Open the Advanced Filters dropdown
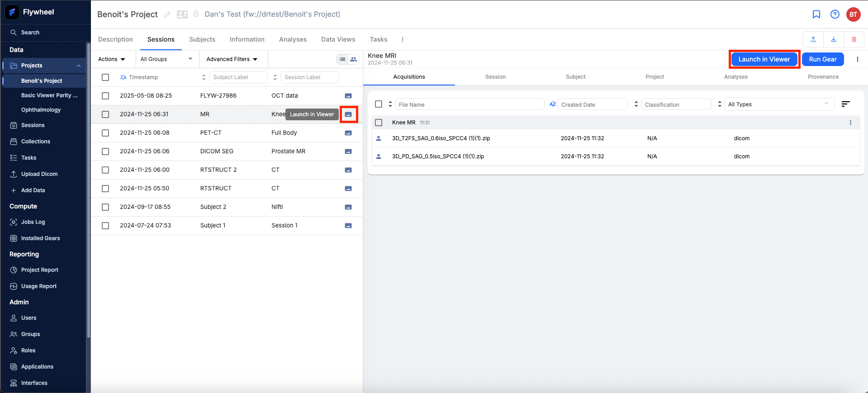Viewport: 868px width, 393px height. (232, 59)
